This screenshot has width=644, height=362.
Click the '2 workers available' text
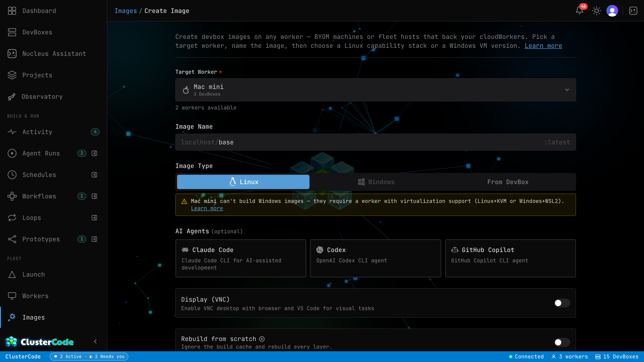click(x=206, y=108)
